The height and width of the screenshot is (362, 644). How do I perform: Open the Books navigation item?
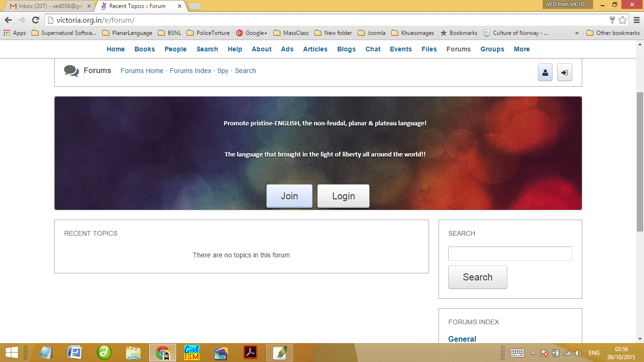click(x=145, y=49)
